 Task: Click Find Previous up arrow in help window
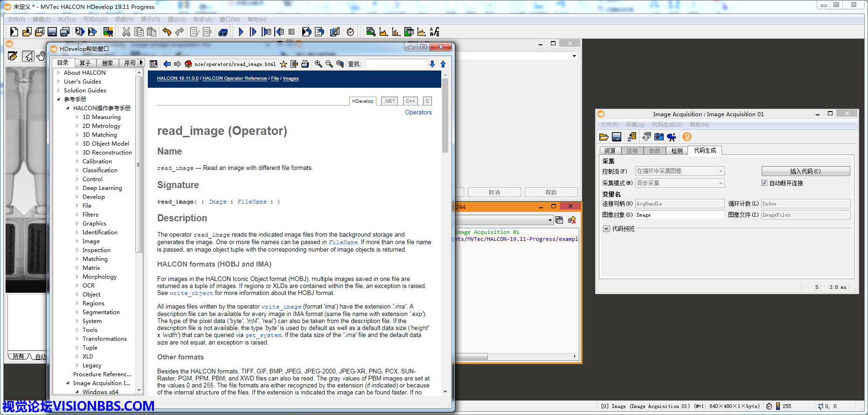443,64
